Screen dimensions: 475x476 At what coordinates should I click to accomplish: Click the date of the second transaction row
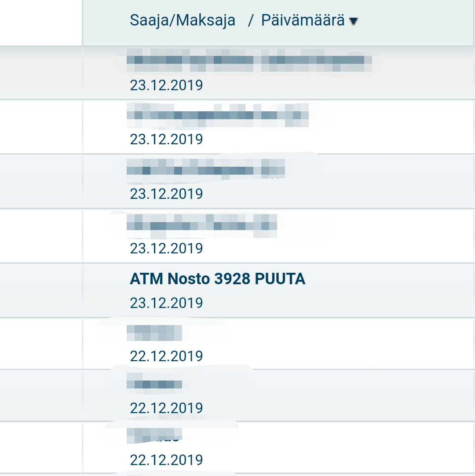coord(166,139)
